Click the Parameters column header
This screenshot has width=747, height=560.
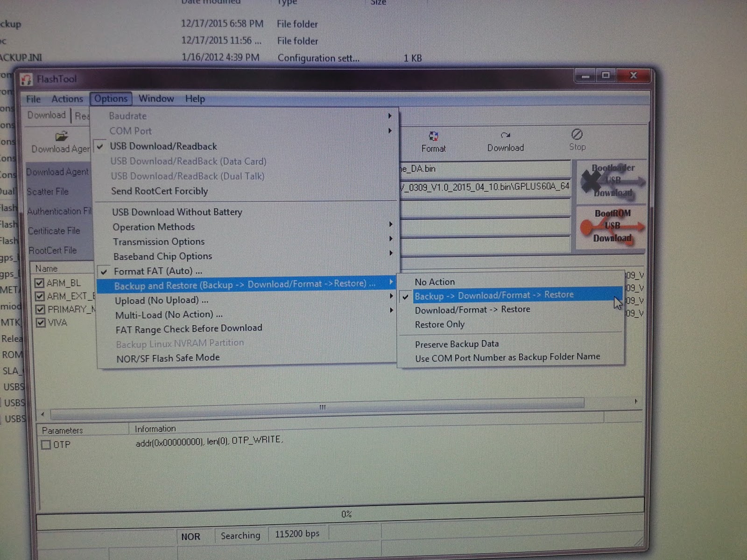(83, 430)
